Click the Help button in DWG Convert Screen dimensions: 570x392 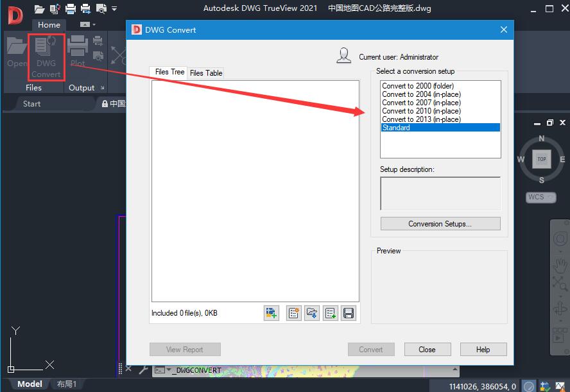point(483,350)
